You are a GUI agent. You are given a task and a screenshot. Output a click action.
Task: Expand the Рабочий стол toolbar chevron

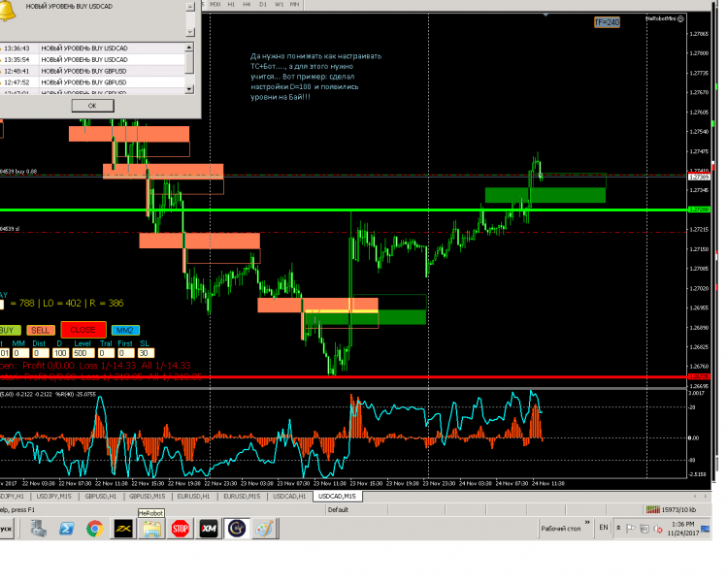(x=587, y=523)
